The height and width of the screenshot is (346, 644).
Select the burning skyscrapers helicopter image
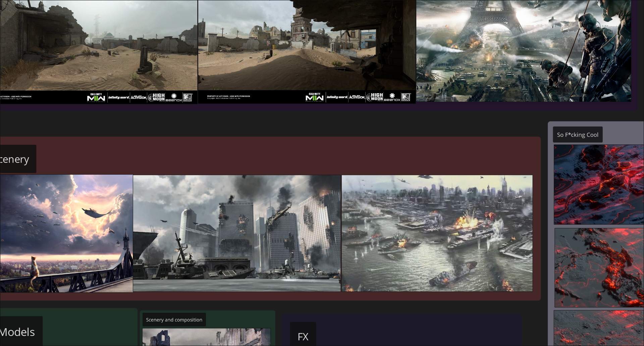[x=237, y=233]
